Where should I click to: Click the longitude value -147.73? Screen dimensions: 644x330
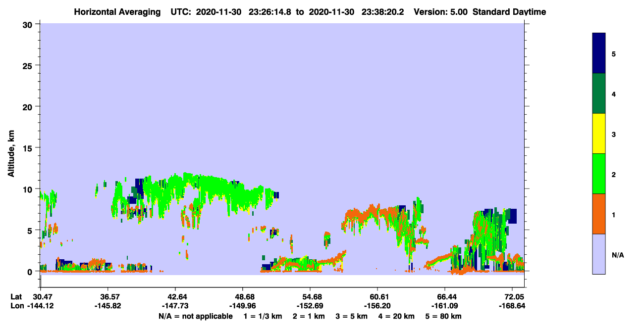[x=175, y=306]
